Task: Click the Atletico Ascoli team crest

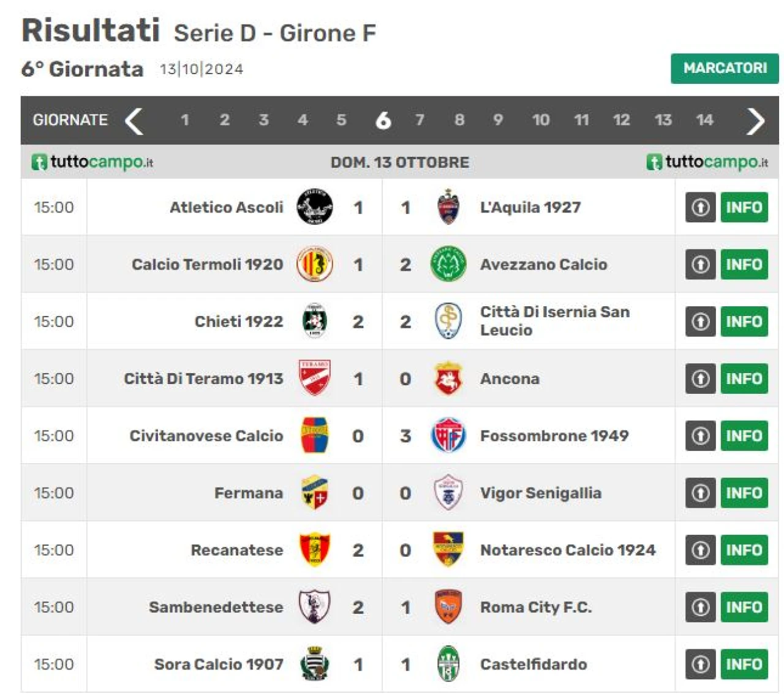Action: click(315, 207)
